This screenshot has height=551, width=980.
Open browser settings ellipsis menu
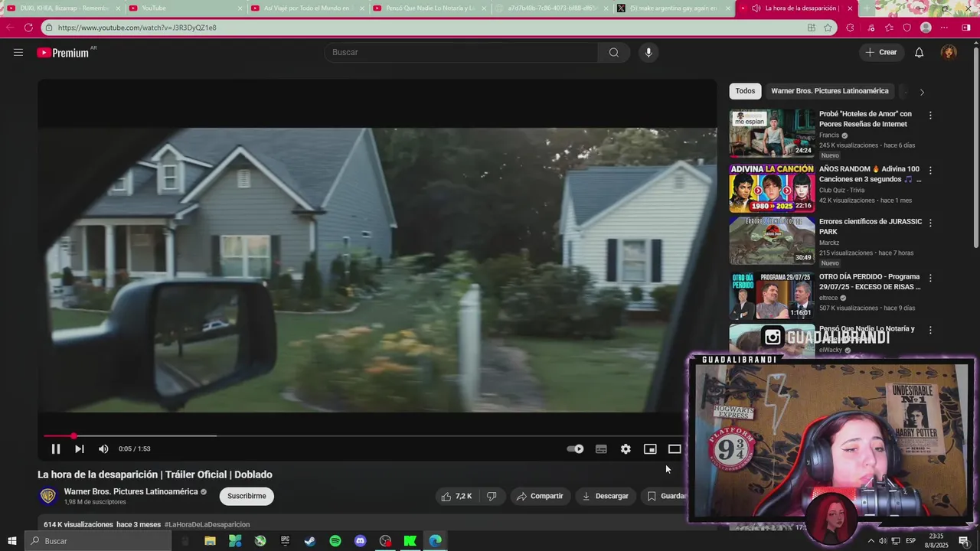point(946,28)
